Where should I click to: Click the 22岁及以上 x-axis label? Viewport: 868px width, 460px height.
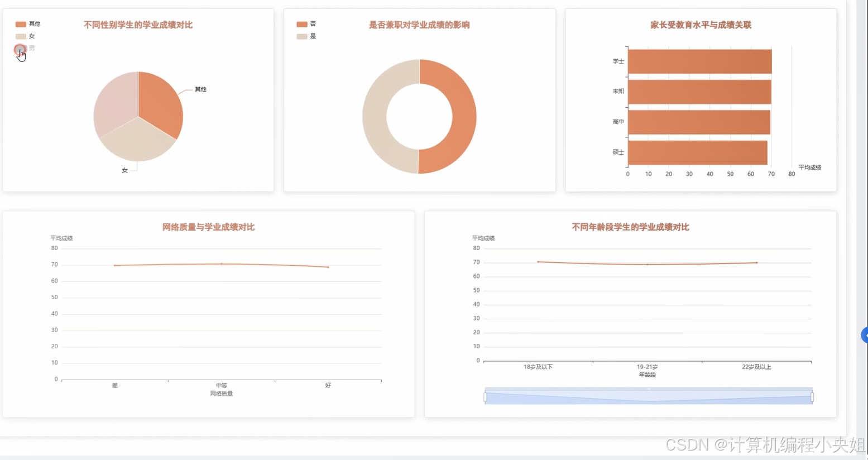pyautogui.click(x=756, y=367)
